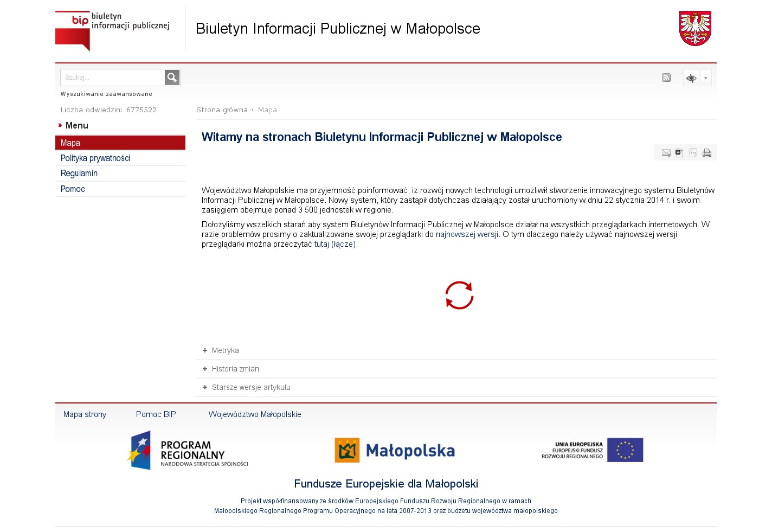772x532 pixels.
Task: Expand the Historia zmian section
Action: pos(235,369)
